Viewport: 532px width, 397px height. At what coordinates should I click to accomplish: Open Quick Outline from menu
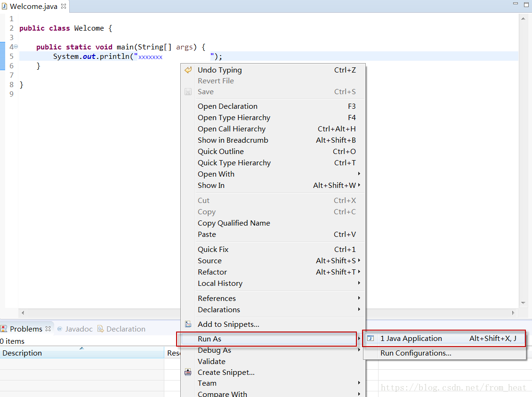click(274, 151)
